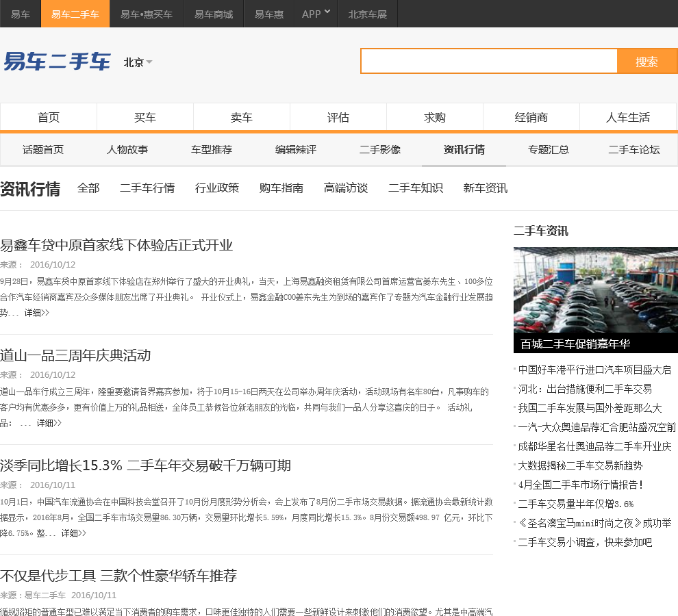The height and width of the screenshot is (616, 678).
Task: Select 编辑辣评 in sub navigation
Action: tap(296, 150)
